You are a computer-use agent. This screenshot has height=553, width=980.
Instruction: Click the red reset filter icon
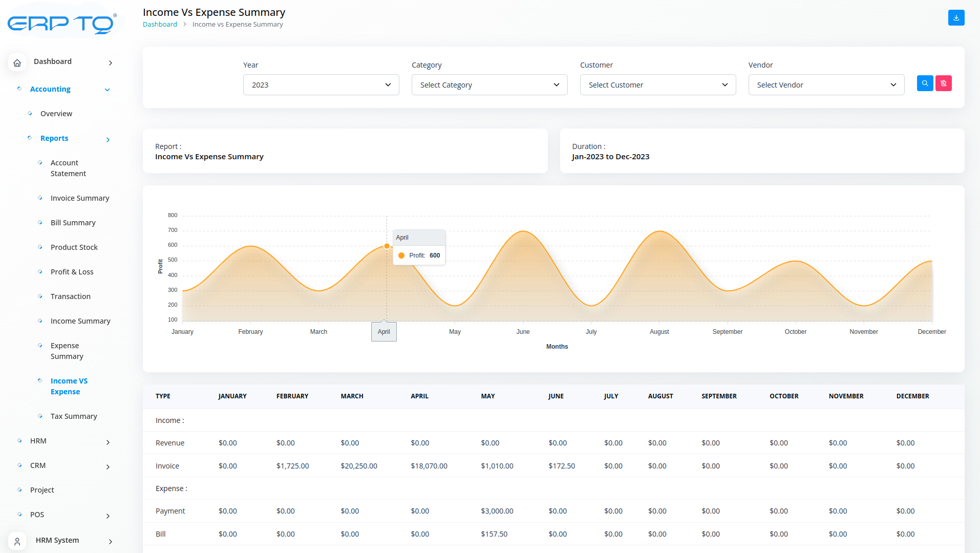coord(943,83)
